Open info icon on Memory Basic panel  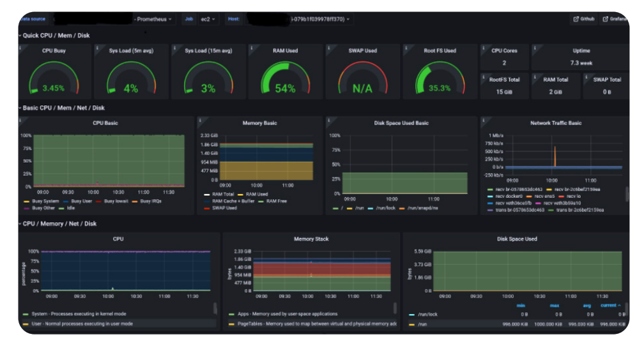click(x=200, y=120)
